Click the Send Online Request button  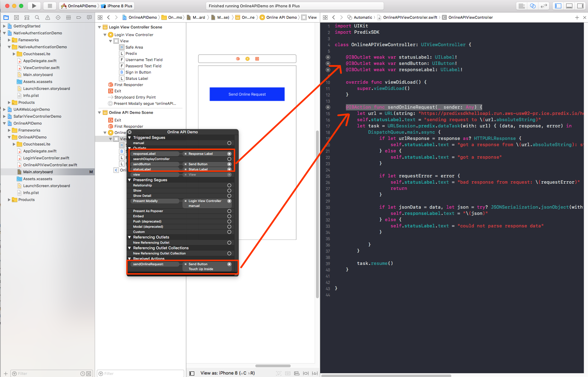point(247,94)
